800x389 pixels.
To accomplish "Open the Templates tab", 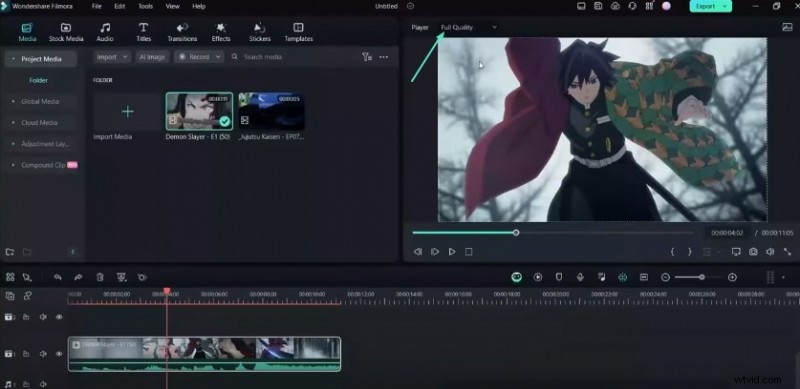I will [298, 32].
